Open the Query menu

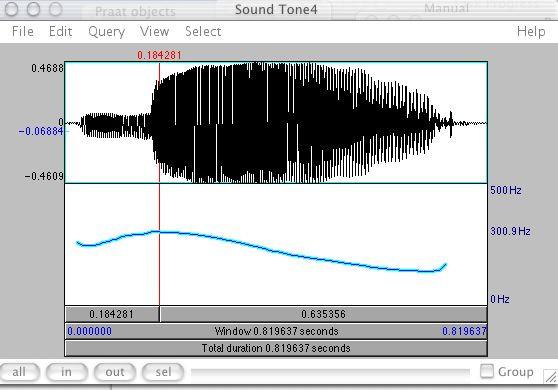pyautogui.click(x=106, y=32)
